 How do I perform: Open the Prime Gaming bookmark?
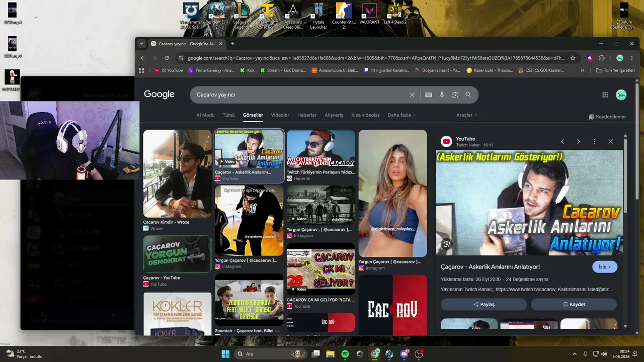pos(211,70)
